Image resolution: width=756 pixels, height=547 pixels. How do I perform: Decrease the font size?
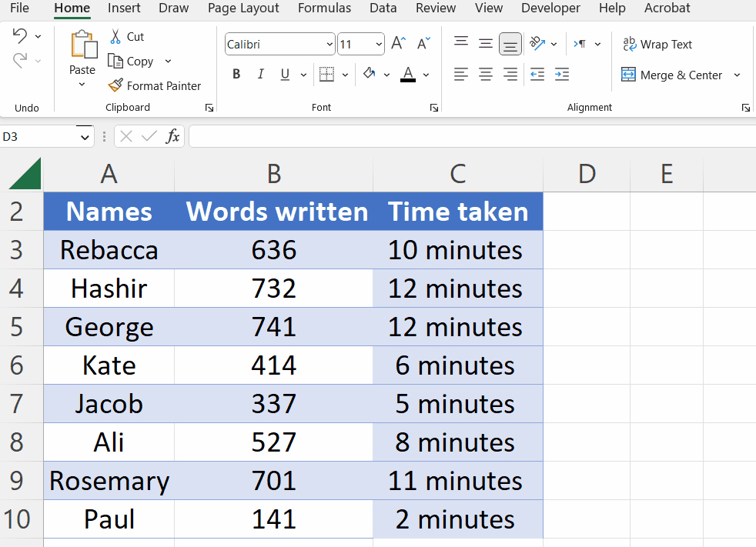422,43
